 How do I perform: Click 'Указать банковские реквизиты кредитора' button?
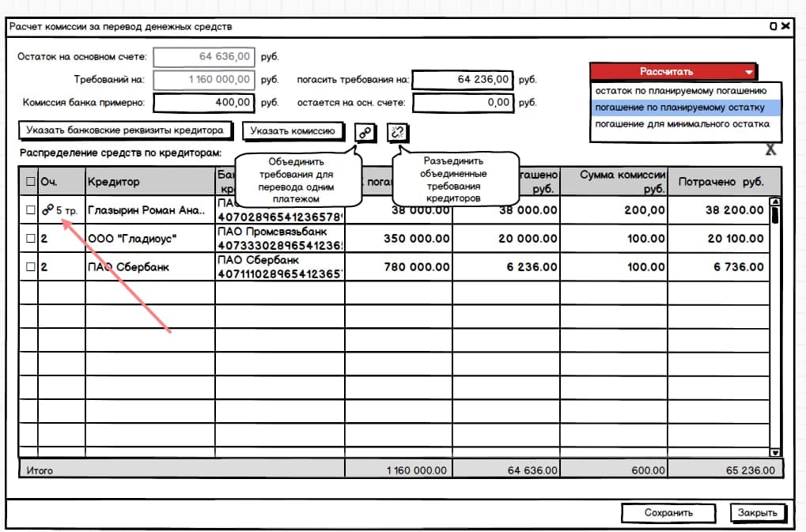pyautogui.click(x=126, y=130)
